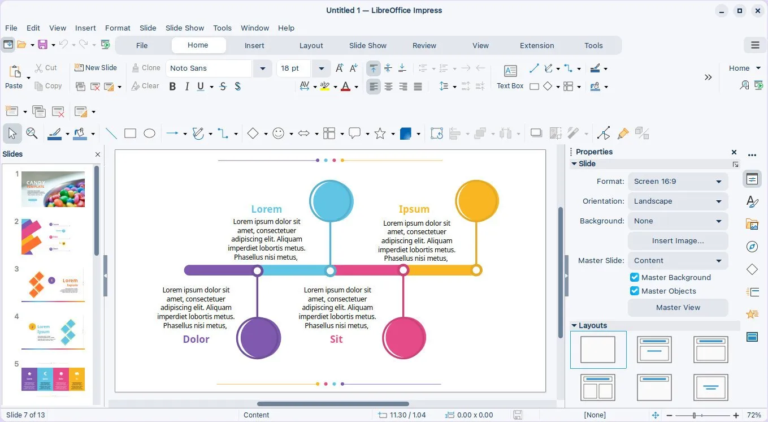This screenshot has width=768, height=422.
Task: Open the Gallery sidebar deck
Action: point(752,224)
